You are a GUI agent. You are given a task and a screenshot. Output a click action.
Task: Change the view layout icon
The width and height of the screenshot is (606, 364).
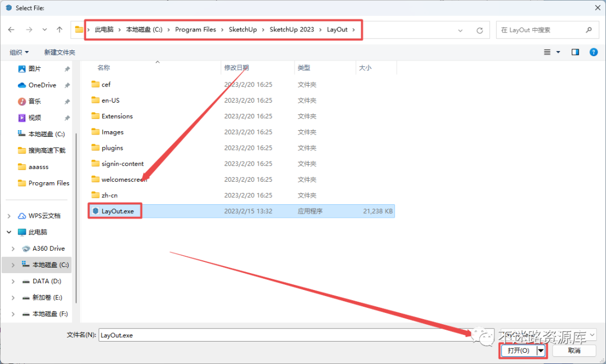547,52
